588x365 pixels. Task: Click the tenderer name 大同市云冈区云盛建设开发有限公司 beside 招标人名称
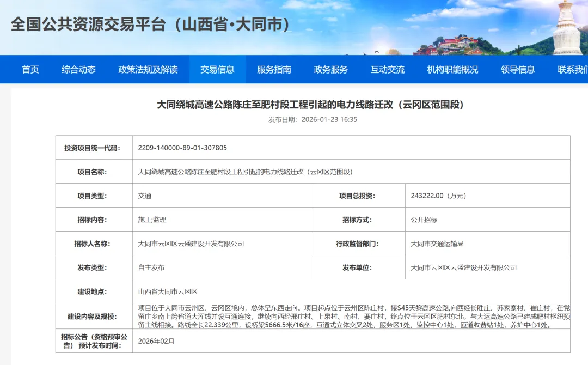191,244
